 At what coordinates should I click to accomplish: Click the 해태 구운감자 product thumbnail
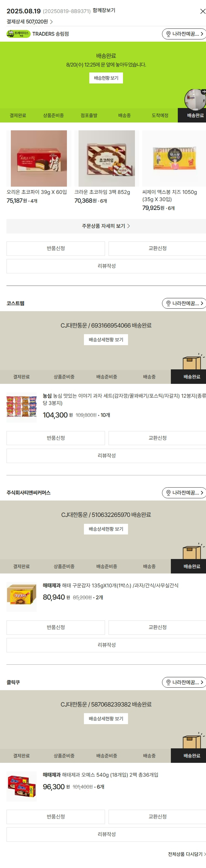pyautogui.click(x=22, y=597)
